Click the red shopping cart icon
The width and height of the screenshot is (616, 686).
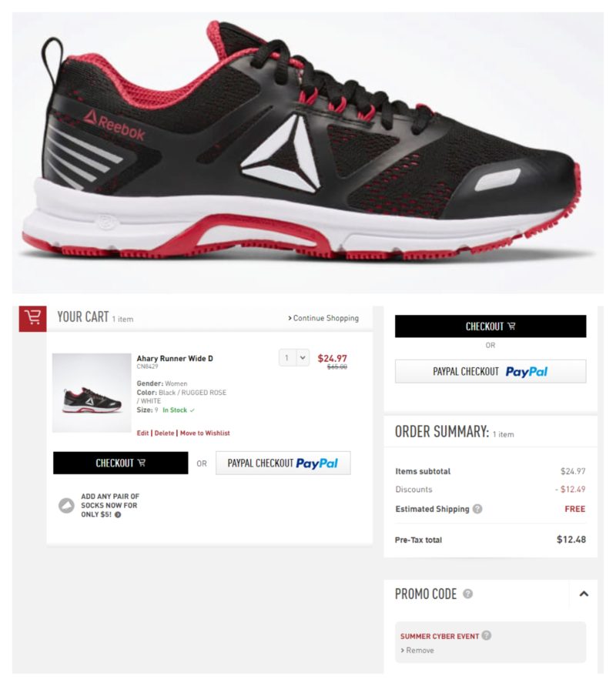pos(33,319)
